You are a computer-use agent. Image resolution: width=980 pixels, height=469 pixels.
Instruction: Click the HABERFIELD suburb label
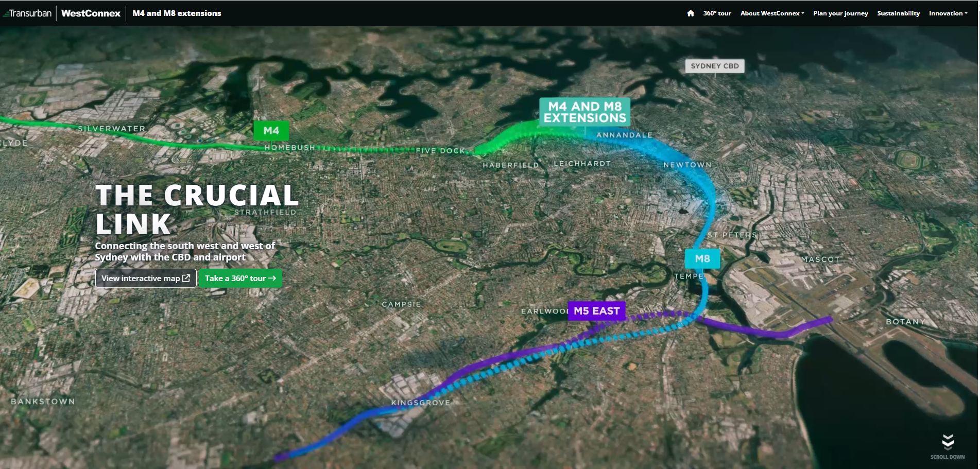tap(511, 165)
